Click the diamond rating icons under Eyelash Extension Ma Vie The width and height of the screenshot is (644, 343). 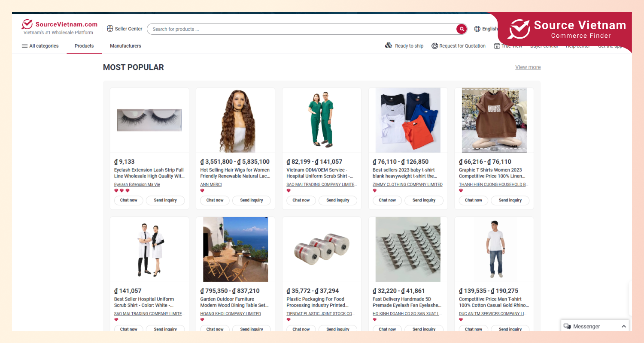[122, 191]
